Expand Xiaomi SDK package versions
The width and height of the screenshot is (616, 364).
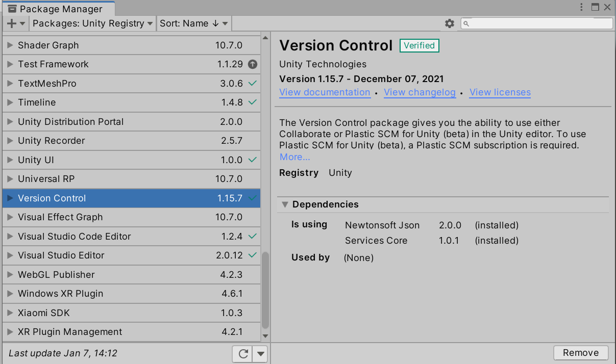(10, 313)
